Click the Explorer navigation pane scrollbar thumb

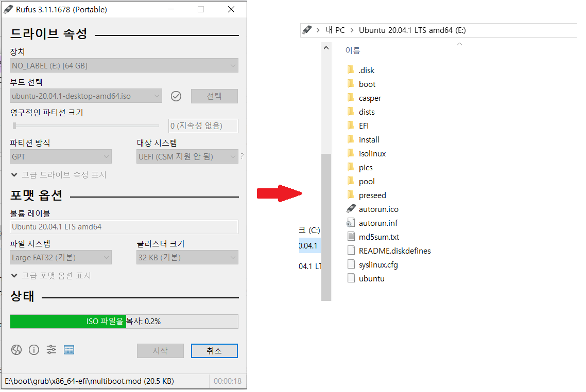pyautogui.click(x=326, y=227)
